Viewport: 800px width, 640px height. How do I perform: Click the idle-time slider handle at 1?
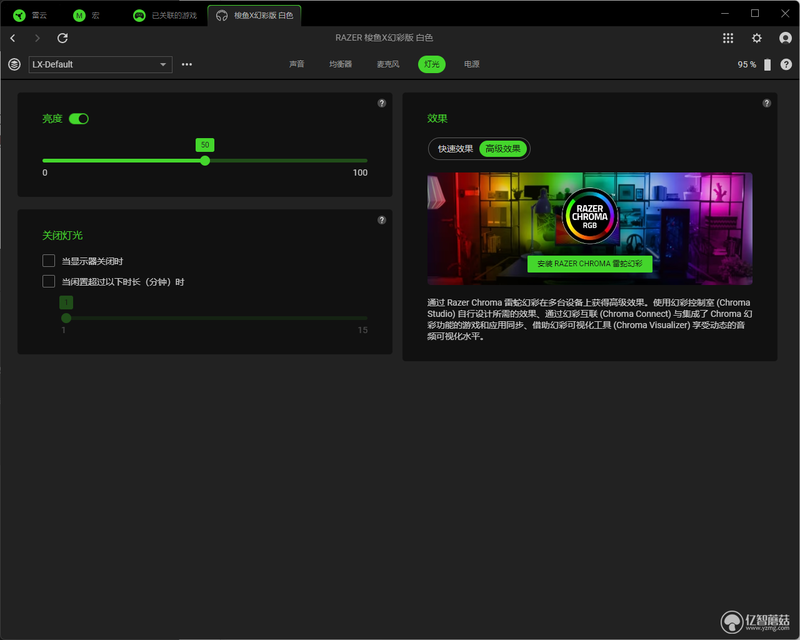[x=66, y=318]
